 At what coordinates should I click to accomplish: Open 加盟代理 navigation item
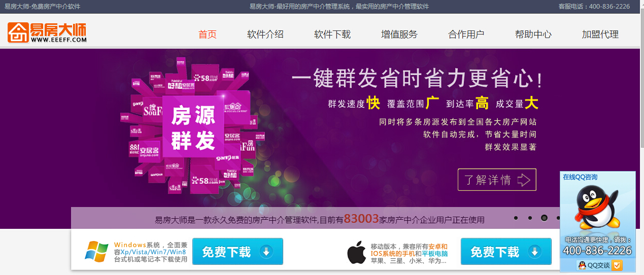[600, 35]
